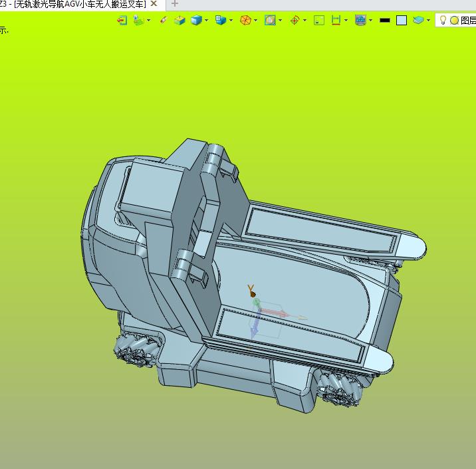Click the orange polyhedron mesh icon
Viewport: 476px width, 469px height.
point(245,21)
